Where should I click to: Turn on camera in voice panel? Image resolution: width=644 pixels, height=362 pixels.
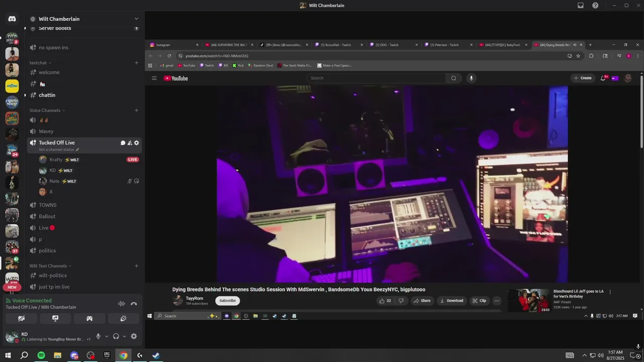pyautogui.click(x=21, y=318)
